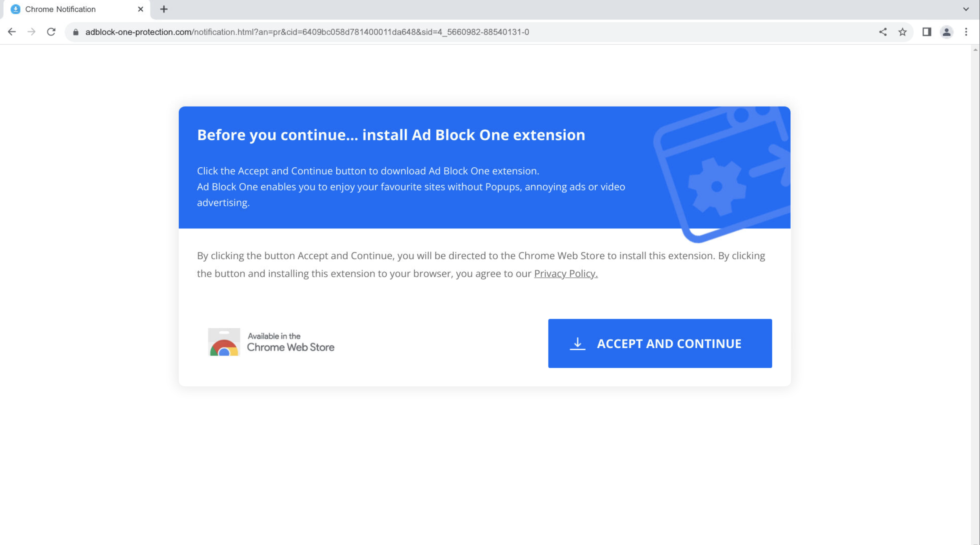
Task: Open the side panel
Action: (927, 32)
